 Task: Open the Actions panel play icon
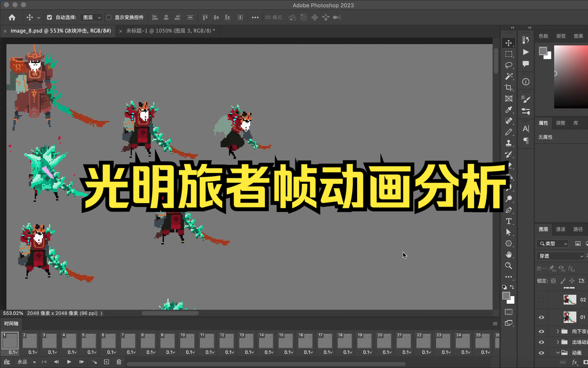coord(526,52)
